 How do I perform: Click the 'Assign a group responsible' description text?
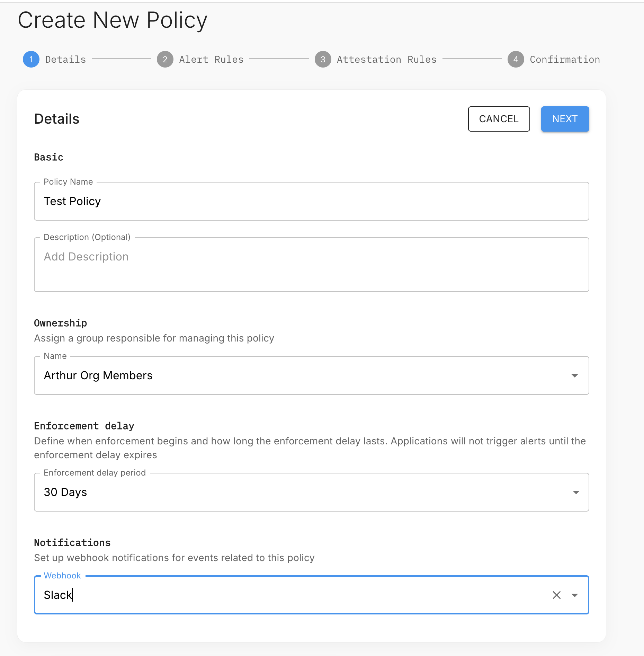[x=154, y=338]
